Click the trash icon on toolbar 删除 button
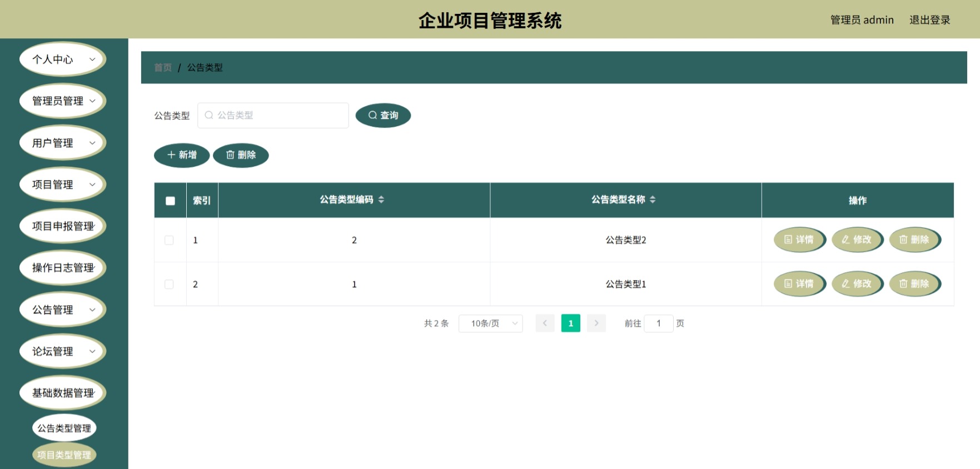980x469 pixels. 230,155
